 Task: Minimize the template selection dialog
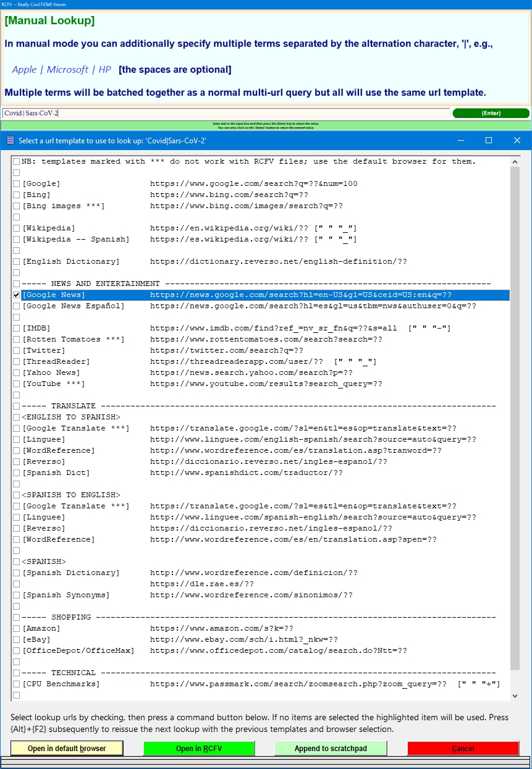click(460, 141)
